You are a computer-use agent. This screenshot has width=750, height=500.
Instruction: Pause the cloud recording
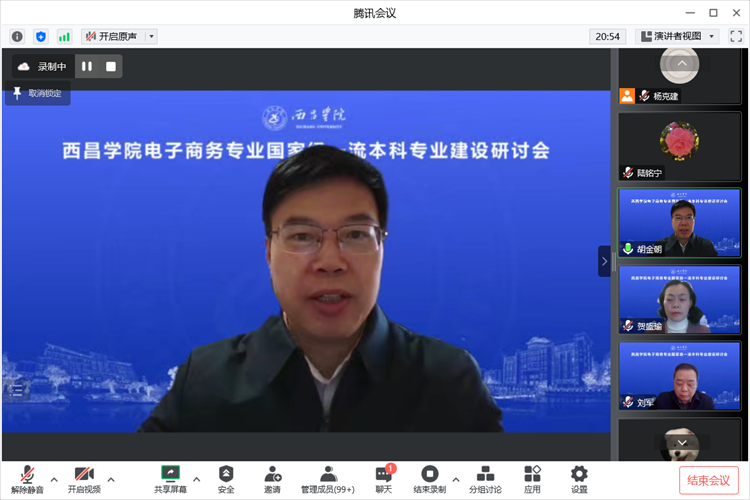pyautogui.click(x=87, y=67)
